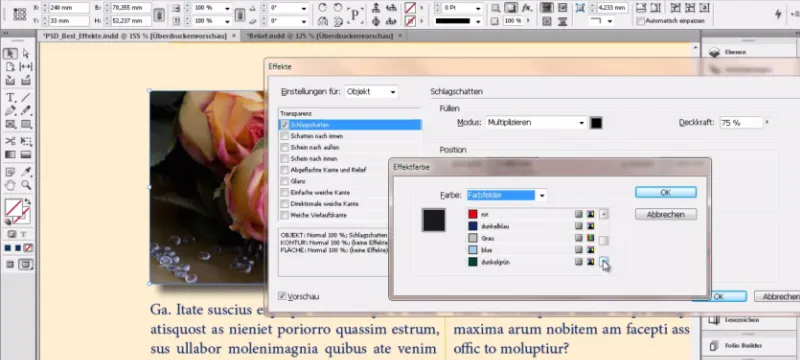Click the Rotate 90° counter-clockwise icon
Viewport: 800px width, 360px height.
pos(338,8)
